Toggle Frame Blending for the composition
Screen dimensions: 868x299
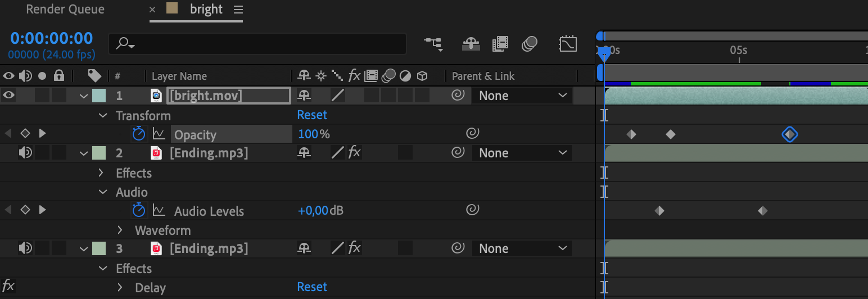[500, 44]
